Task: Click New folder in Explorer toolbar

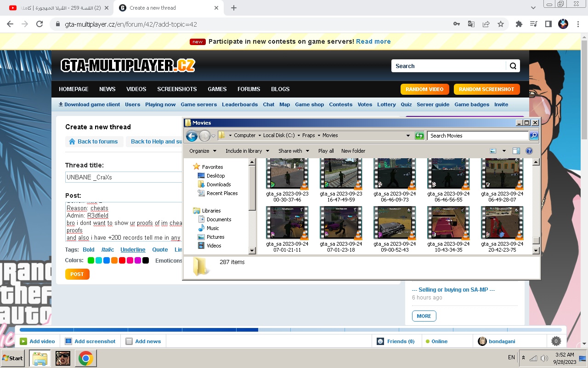Action: [x=353, y=151]
